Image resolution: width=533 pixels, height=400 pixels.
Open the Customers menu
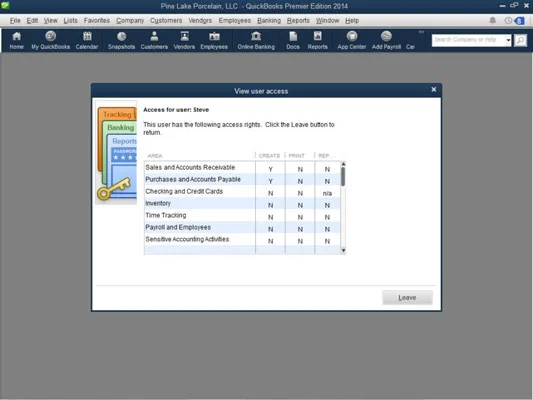coord(166,20)
